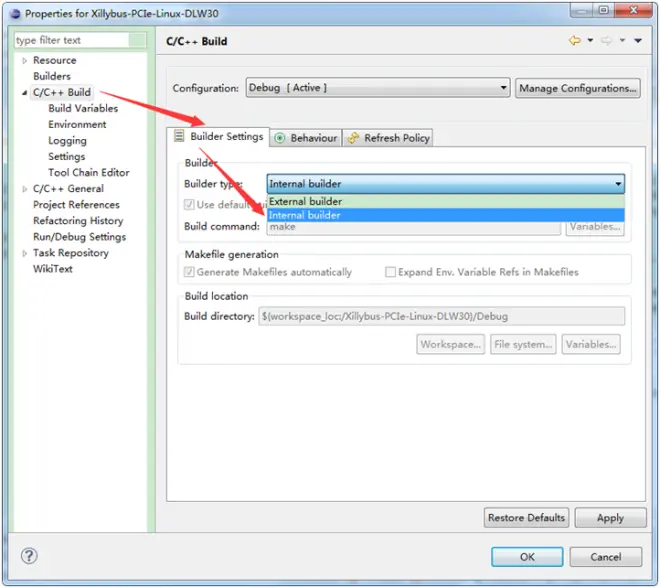660x588 pixels.
Task: Select Build Variables in the tree
Action: [x=83, y=108]
